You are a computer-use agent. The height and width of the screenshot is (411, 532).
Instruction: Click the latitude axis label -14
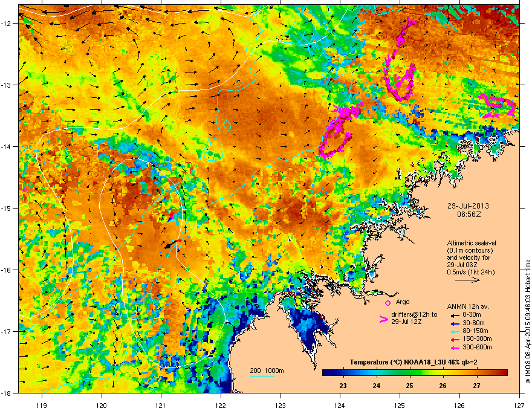tap(6, 146)
